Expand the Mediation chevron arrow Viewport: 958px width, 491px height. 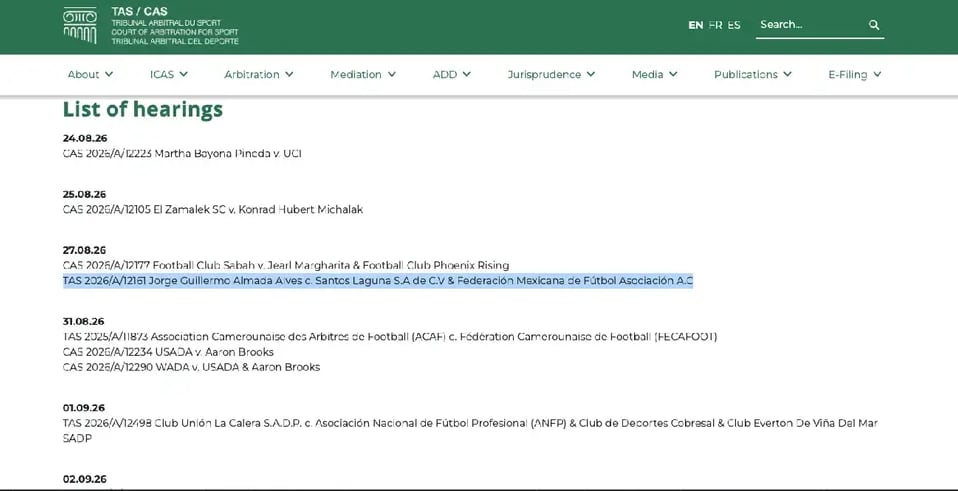[x=392, y=75]
